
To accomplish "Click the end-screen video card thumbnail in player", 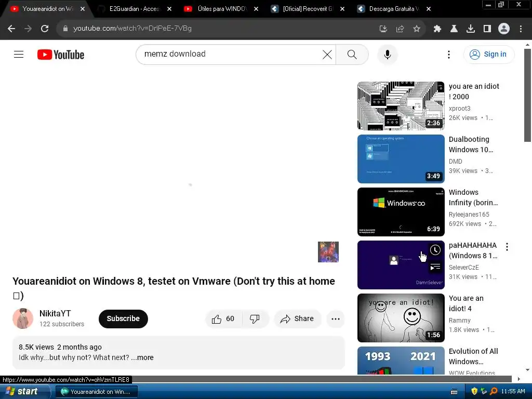I will pyautogui.click(x=328, y=252).
